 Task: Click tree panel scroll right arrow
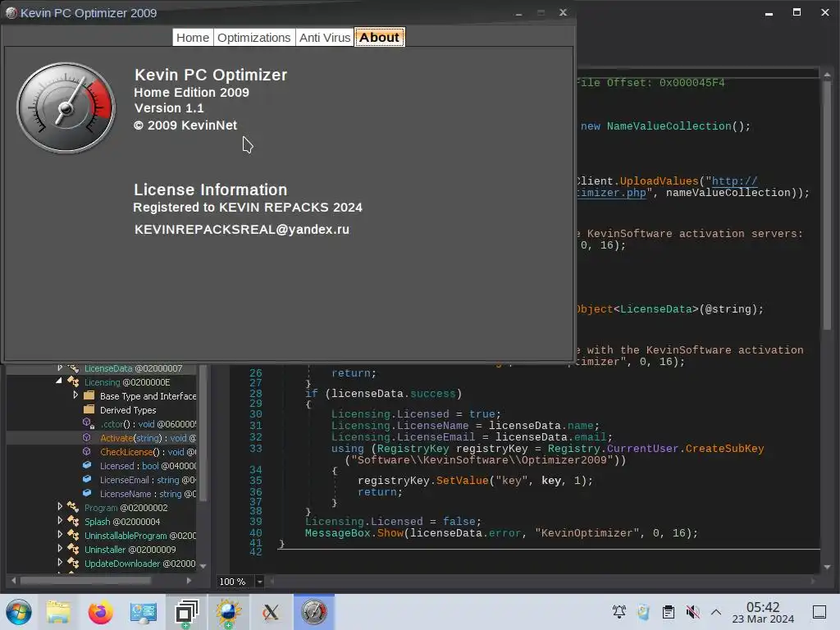coord(189,580)
